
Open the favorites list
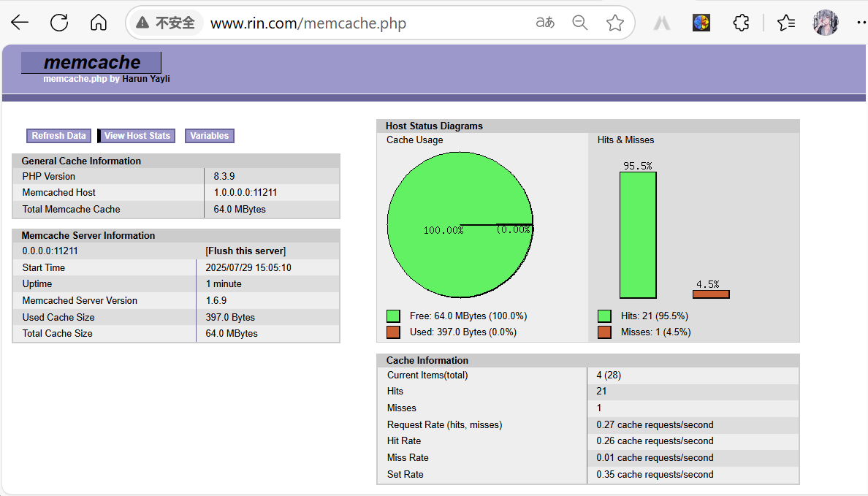786,23
